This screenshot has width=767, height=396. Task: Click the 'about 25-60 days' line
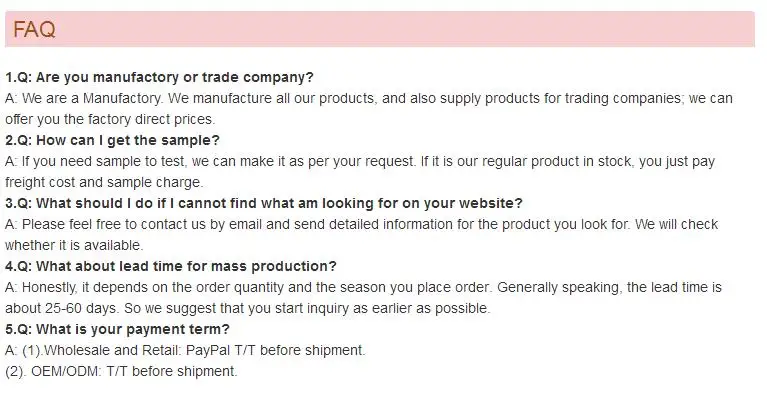click(248, 308)
